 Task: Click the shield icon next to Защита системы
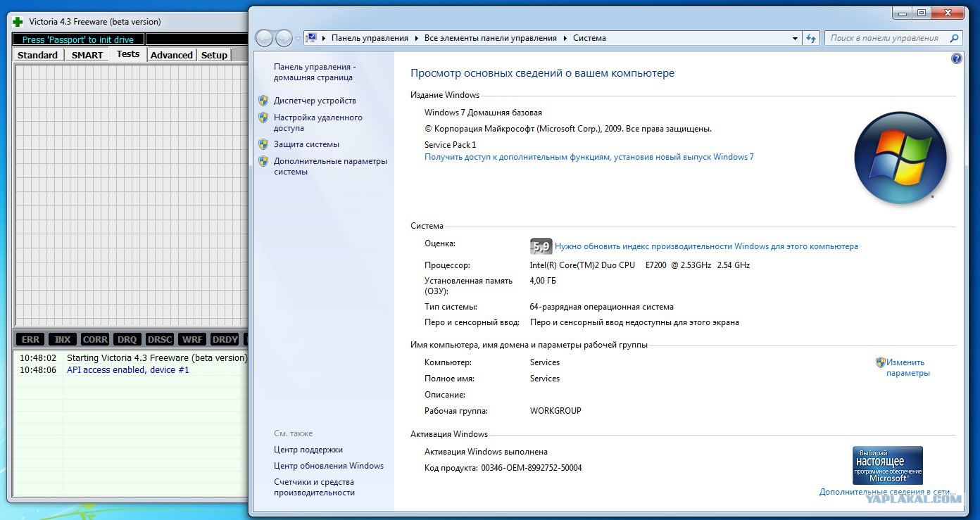click(263, 144)
